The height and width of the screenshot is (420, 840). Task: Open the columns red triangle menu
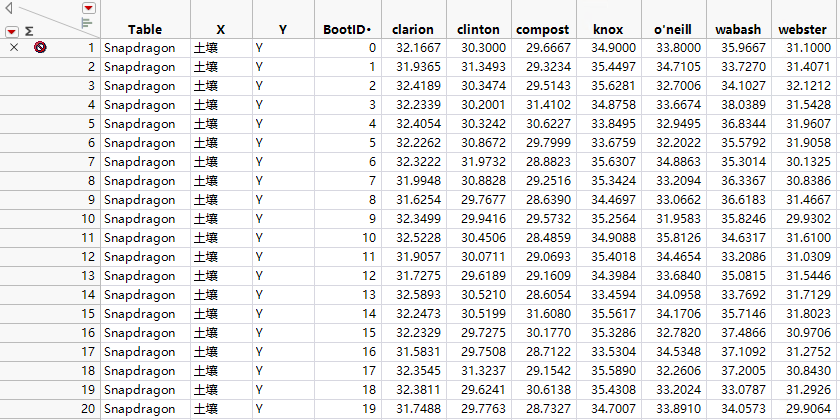tap(87, 7)
